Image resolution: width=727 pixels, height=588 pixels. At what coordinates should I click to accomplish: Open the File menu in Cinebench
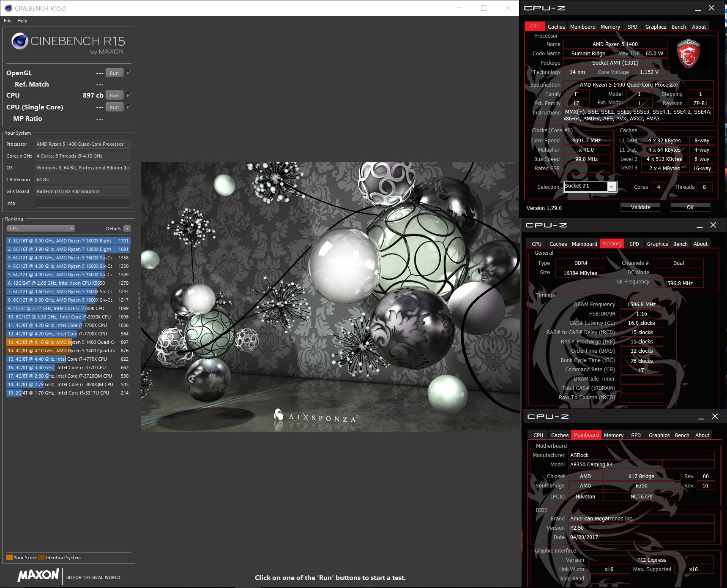(x=8, y=21)
